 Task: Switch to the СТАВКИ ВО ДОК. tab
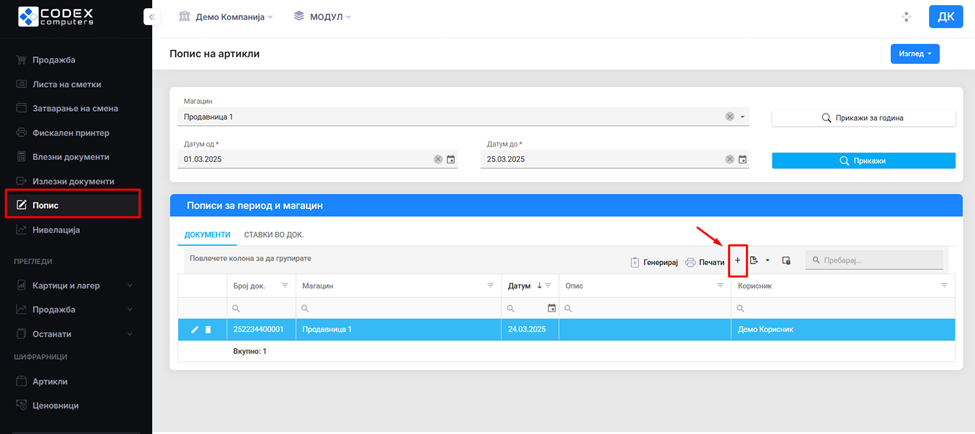point(274,234)
